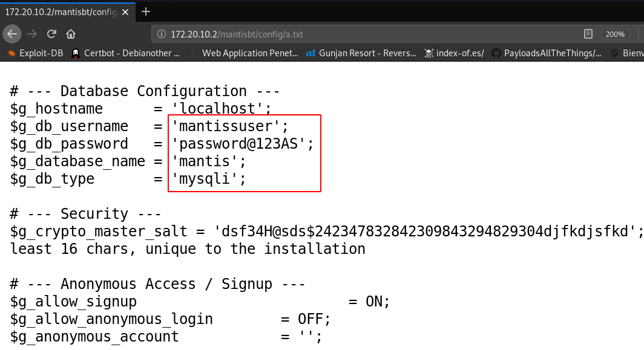Open the Certbot - Debianother bookmark
The image size is (644, 350).
126,53
